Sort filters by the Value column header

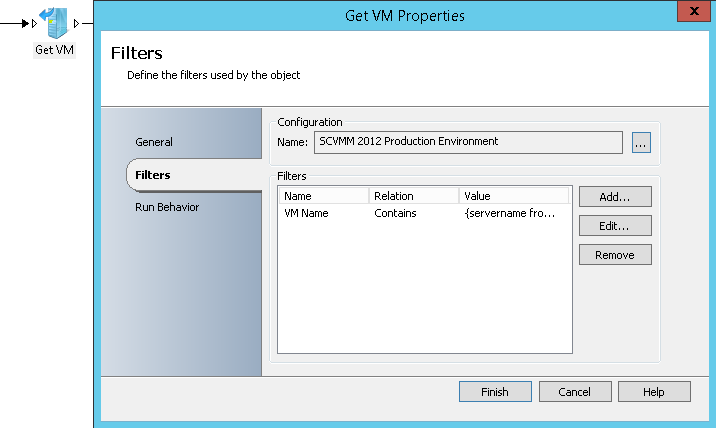point(514,196)
